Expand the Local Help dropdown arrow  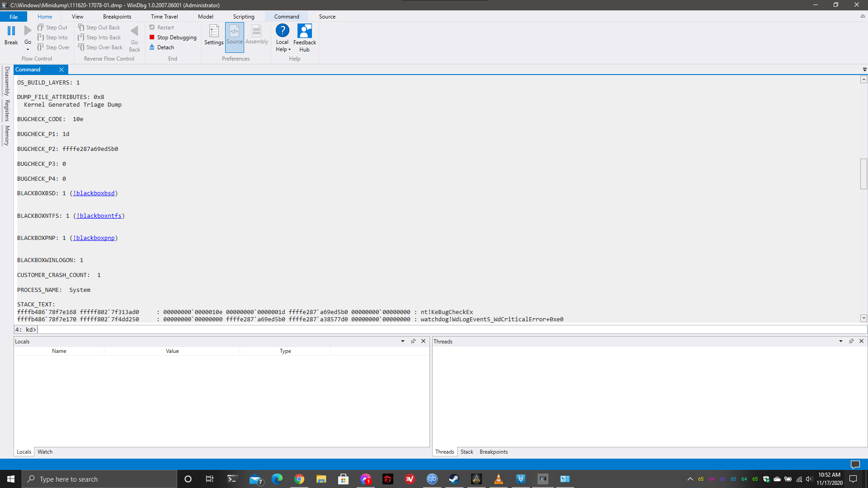coord(289,50)
